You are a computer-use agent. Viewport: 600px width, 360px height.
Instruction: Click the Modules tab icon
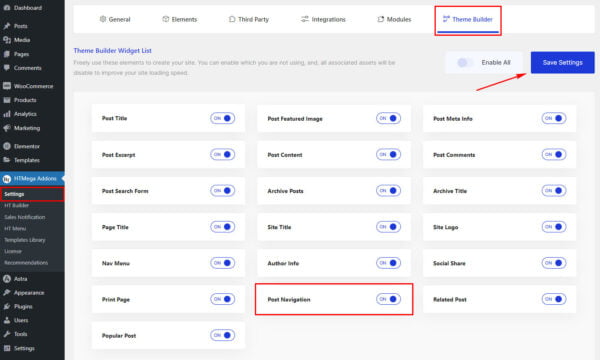pos(380,19)
